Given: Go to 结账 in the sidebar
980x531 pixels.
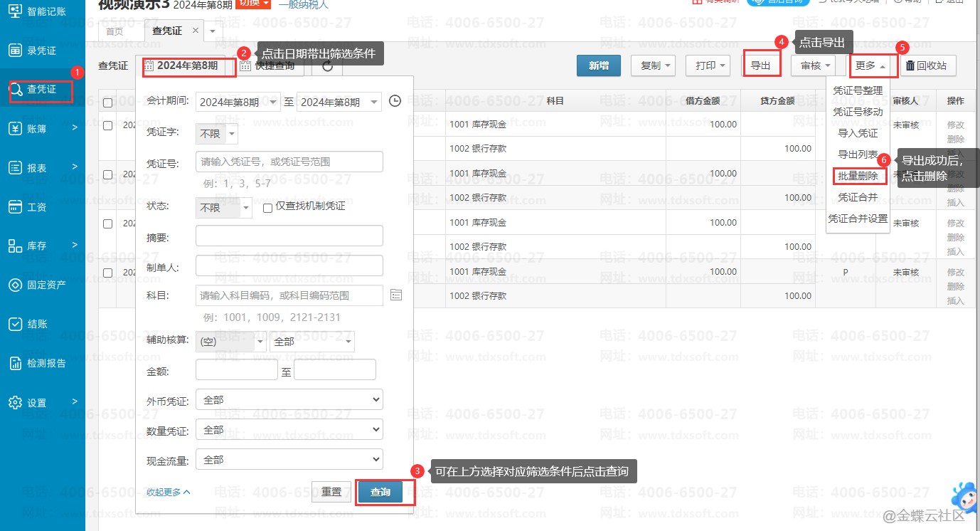Looking at the screenshot, I should point(36,324).
